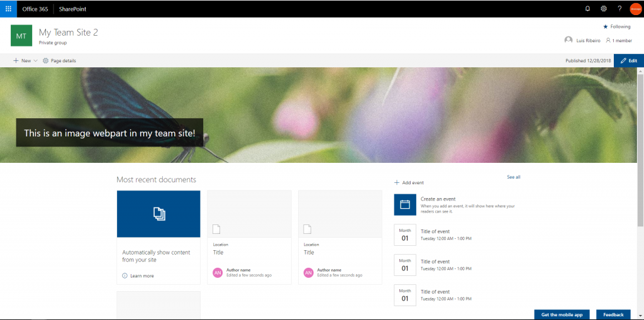Click the AN avatar on first document card
Screen dimensions: 644x320
coord(218,272)
